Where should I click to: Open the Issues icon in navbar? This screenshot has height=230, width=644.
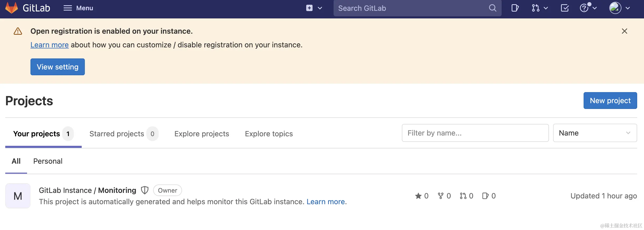[x=515, y=8]
